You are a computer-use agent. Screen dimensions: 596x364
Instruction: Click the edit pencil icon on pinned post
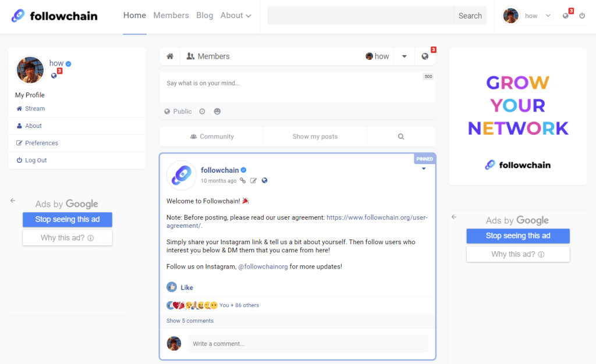tap(254, 181)
